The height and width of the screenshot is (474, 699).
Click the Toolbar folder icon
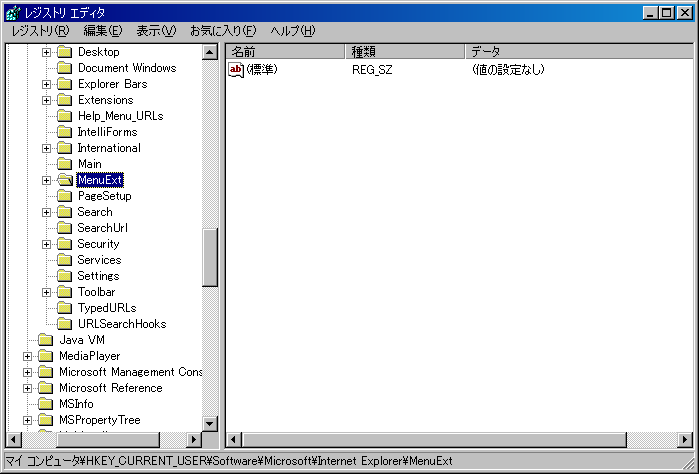click(65, 292)
